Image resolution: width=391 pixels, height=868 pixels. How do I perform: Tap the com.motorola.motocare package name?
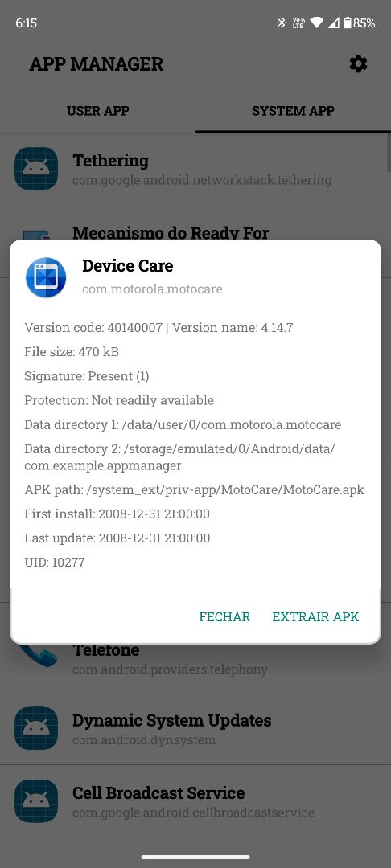pos(152,289)
